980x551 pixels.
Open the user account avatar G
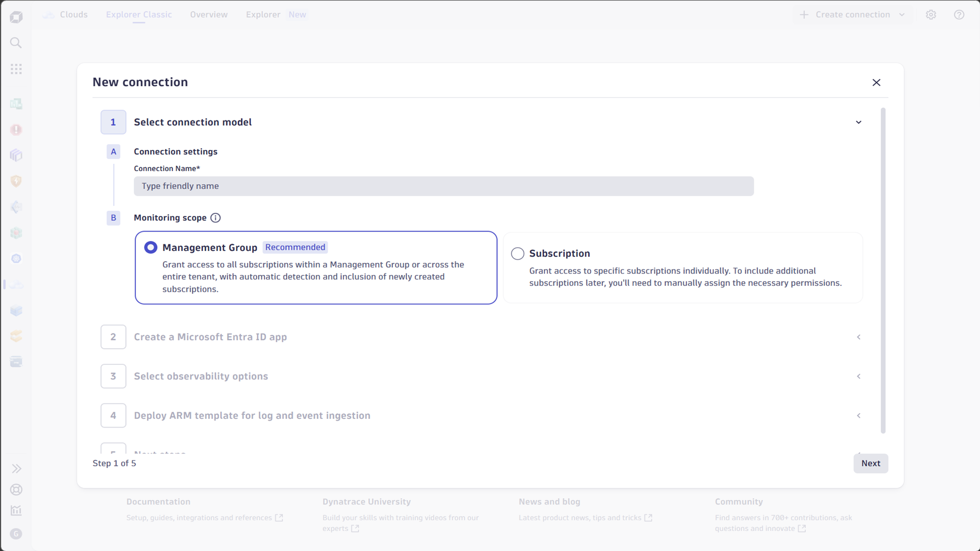pos(16,534)
